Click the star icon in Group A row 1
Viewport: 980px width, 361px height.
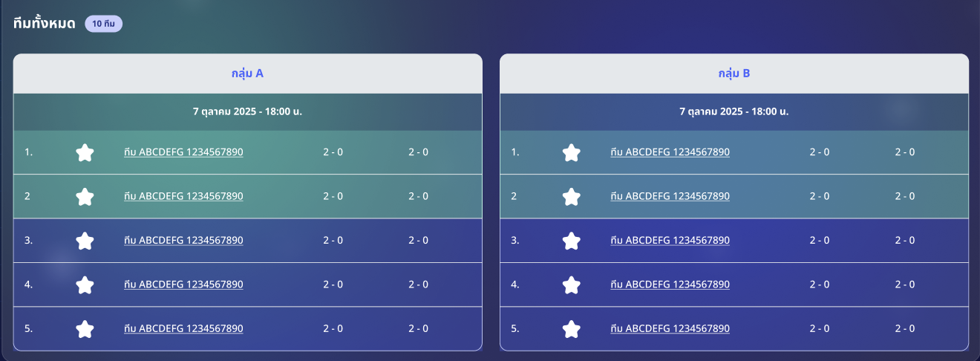click(x=85, y=153)
